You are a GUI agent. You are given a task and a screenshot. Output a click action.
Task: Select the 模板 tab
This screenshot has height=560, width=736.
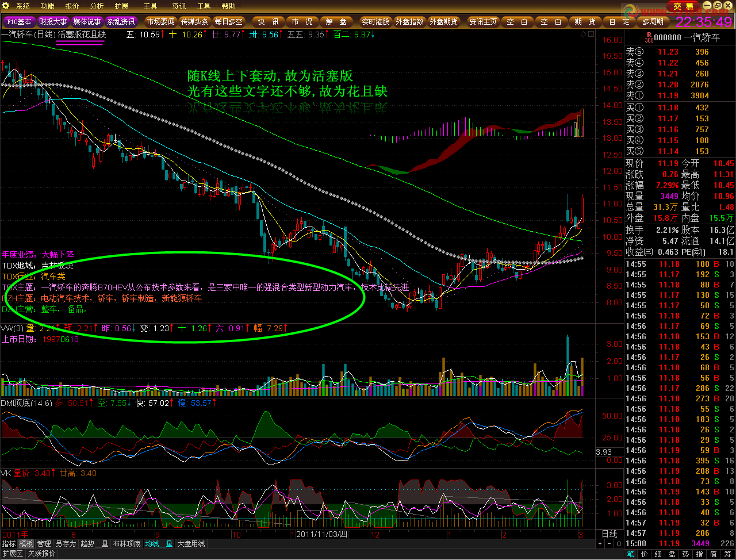tap(26, 544)
